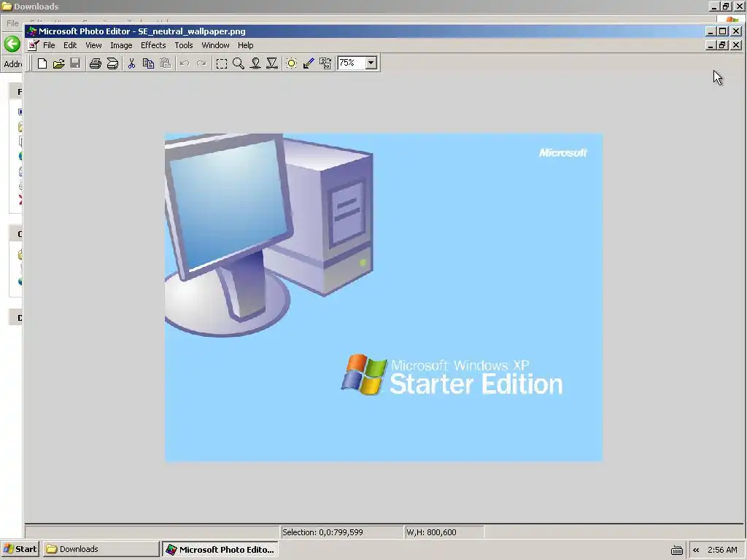Open the File menu in Photo Editor

click(49, 45)
